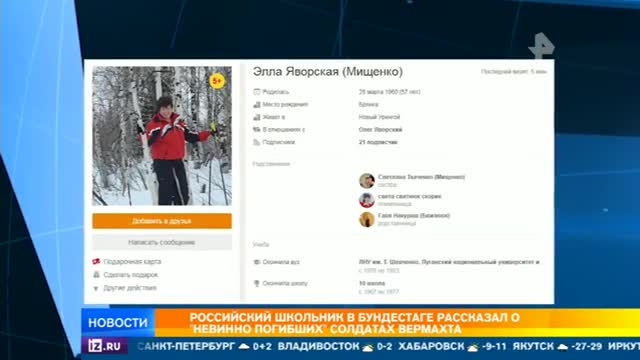Viewport: 640px width, 360px height.
Task: Open Светлана Ткаченко's avatar in relatives
Action: click(367, 181)
